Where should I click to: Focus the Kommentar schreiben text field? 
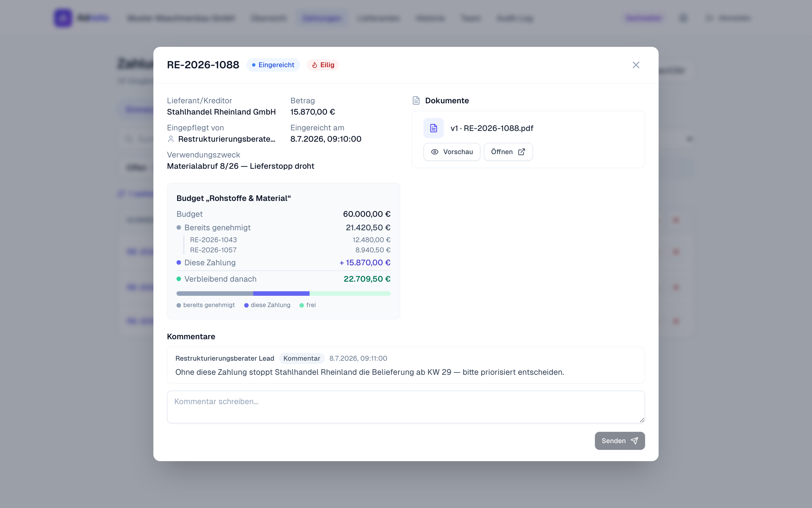pyautogui.click(x=406, y=407)
